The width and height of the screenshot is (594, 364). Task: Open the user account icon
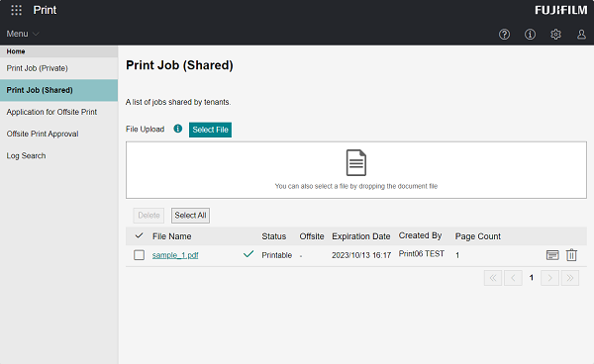(x=581, y=35)
